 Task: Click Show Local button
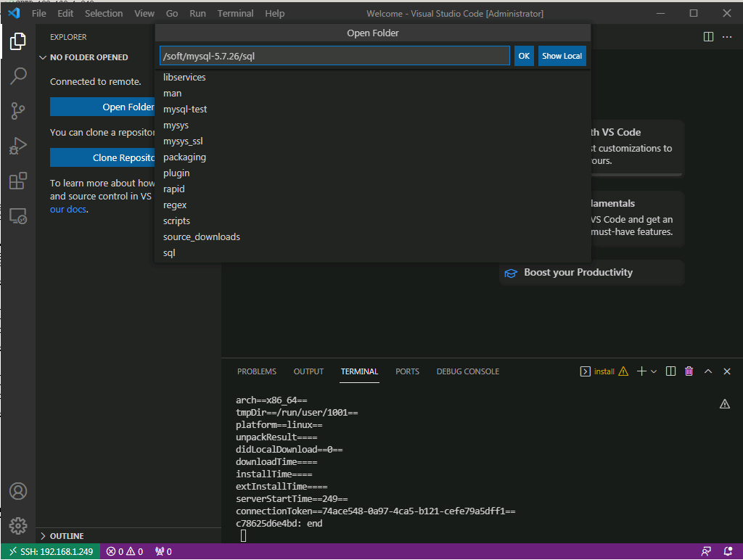tap(562, 56)
